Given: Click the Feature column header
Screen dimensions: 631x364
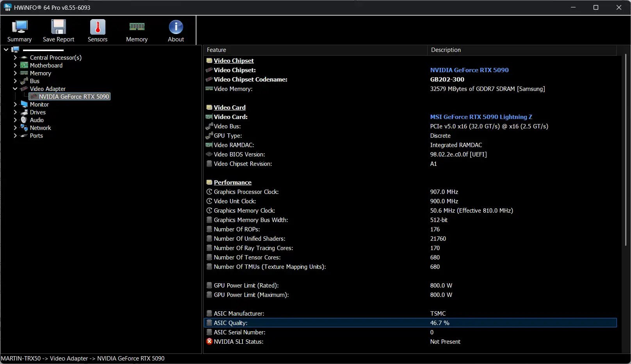Looking at the screenshot, I should [x=315, y=50].
